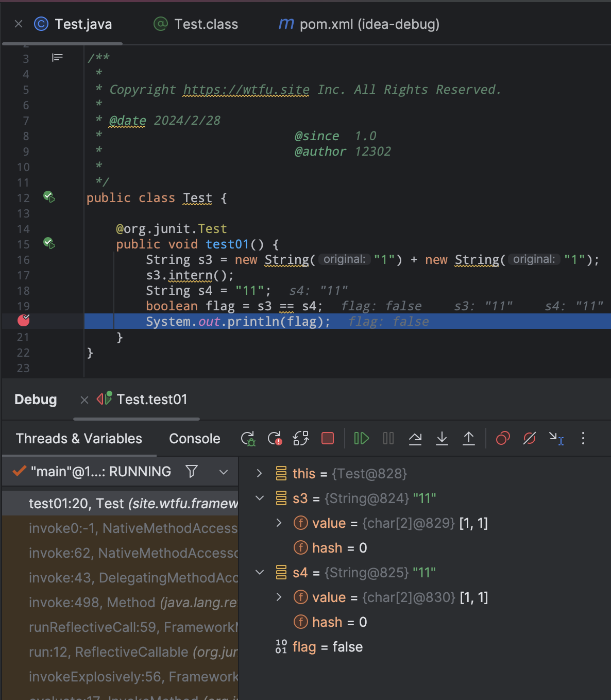This screenshot has width=611, height=700.
Task: Open the wtfu.site link in the comment
Action: [x=246, y=90]
